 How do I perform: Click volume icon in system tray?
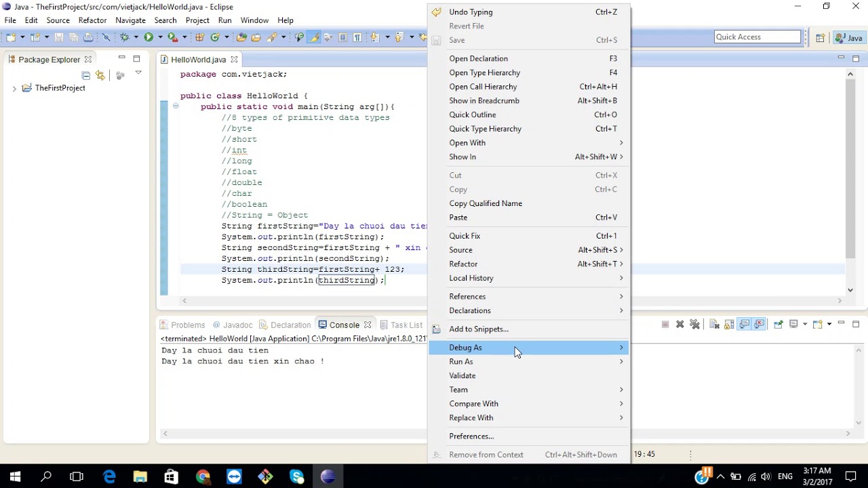click(x=766, y=477)
